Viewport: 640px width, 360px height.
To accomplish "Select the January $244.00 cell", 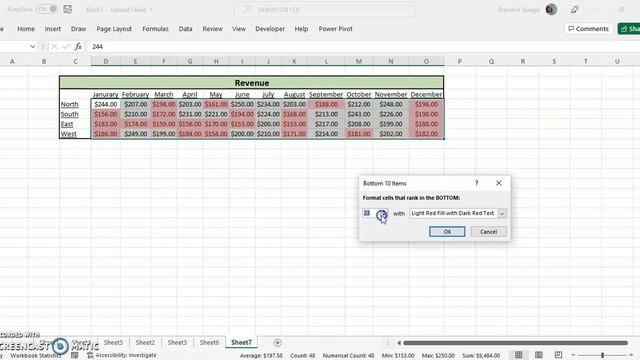I will point(106,104).
